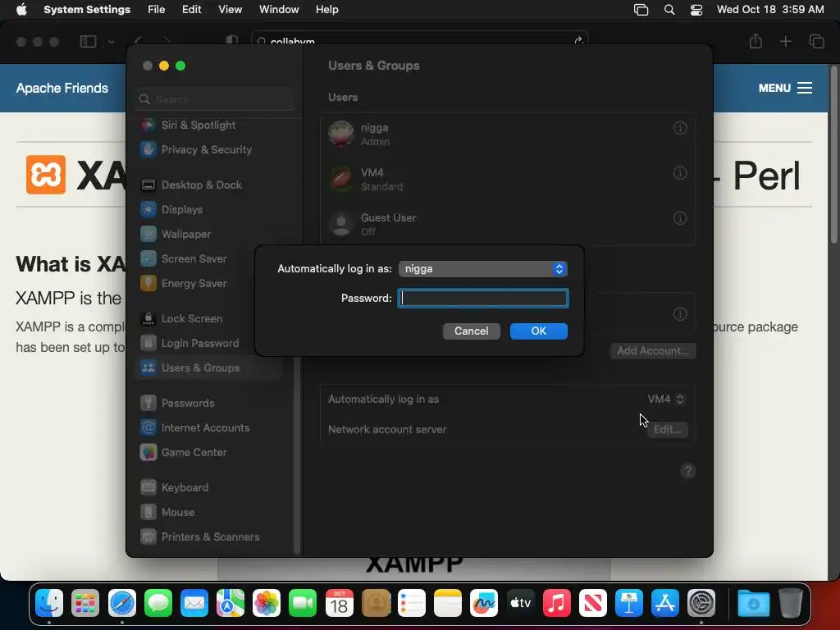The image size is (840, 630).
Task: Show info for Guest User
Action: pos(680,218)
